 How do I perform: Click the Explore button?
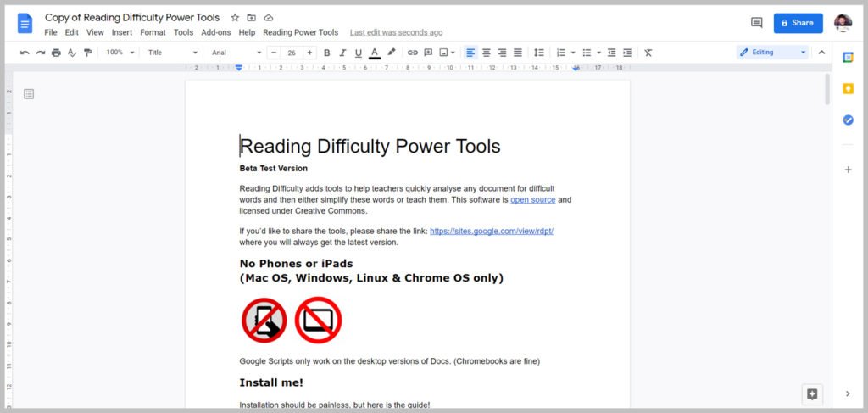[812, 394]
